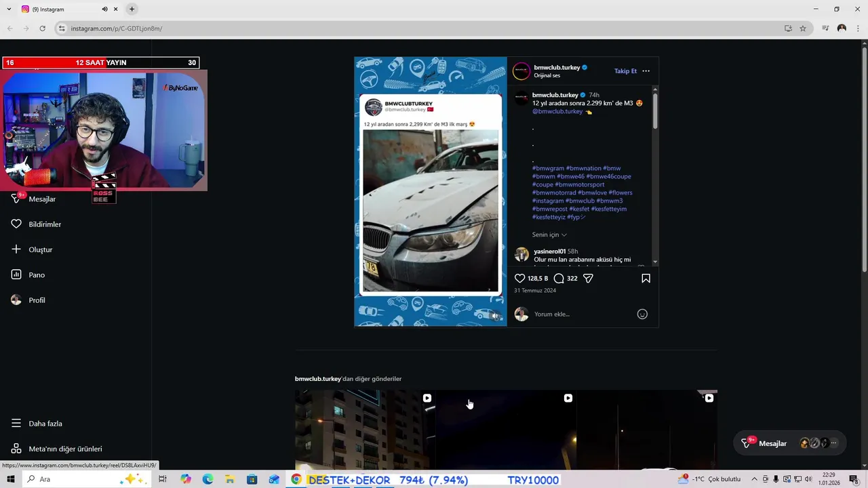Save the post with the bookmark icon

click(646, 279)
